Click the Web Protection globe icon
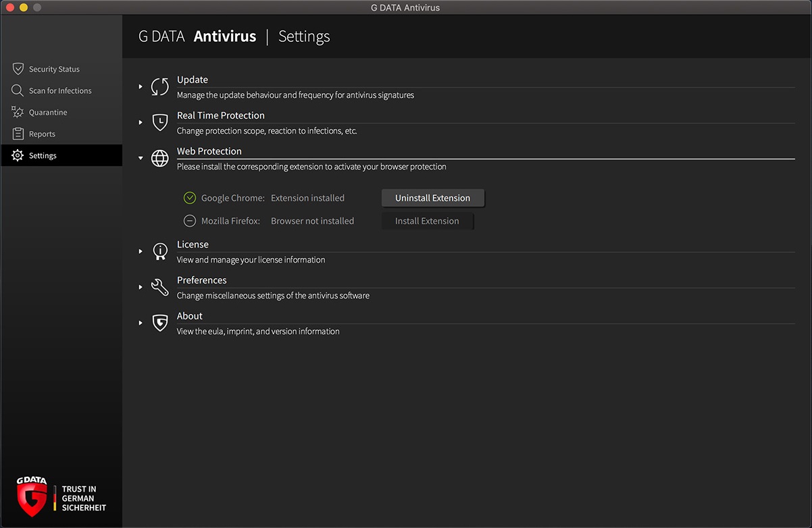This screenshot has width=812, height=528. [160, 158]
